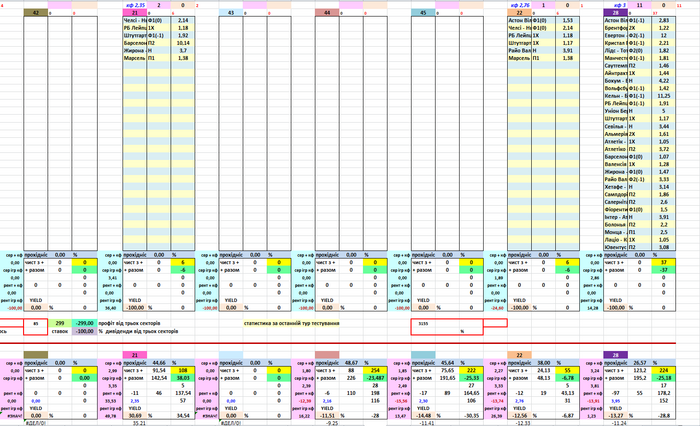Click the 'Саутгемп' team cell

pyautogui.click(x=616, y=66)
